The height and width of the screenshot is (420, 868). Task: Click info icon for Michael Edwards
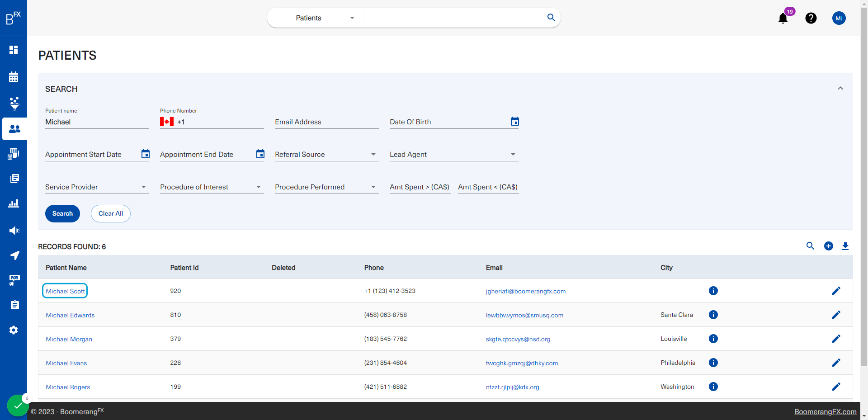coord(713,315)
